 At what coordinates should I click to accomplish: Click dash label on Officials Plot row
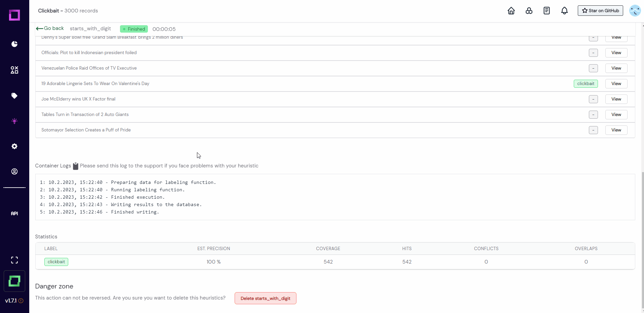(593, 53)
